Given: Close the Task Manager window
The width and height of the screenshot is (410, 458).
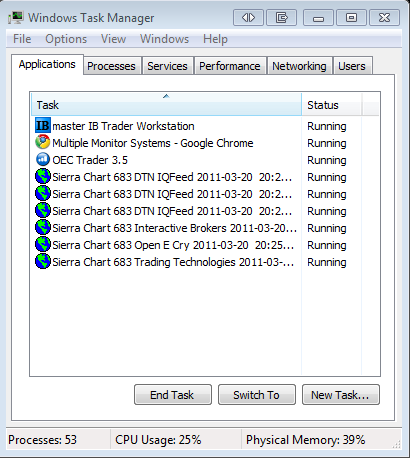Looking at the screenshot, I should (384, 17).
